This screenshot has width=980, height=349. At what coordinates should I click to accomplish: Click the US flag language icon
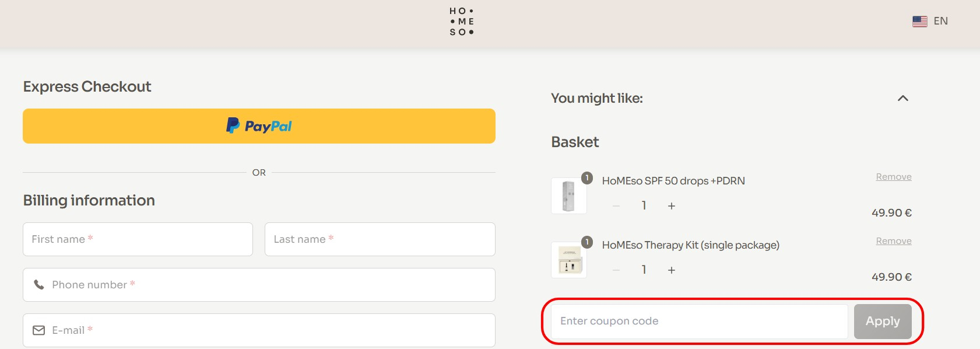click(919, 22)
